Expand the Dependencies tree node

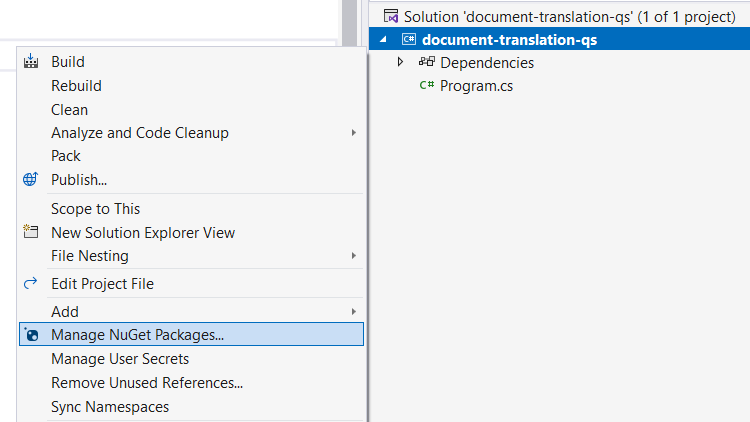401,63
